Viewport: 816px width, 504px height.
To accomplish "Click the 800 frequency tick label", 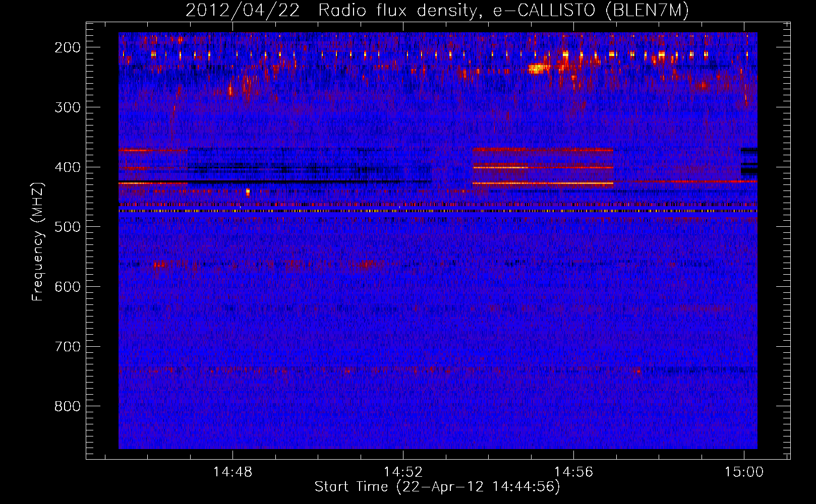I will (x=68, y=406).
